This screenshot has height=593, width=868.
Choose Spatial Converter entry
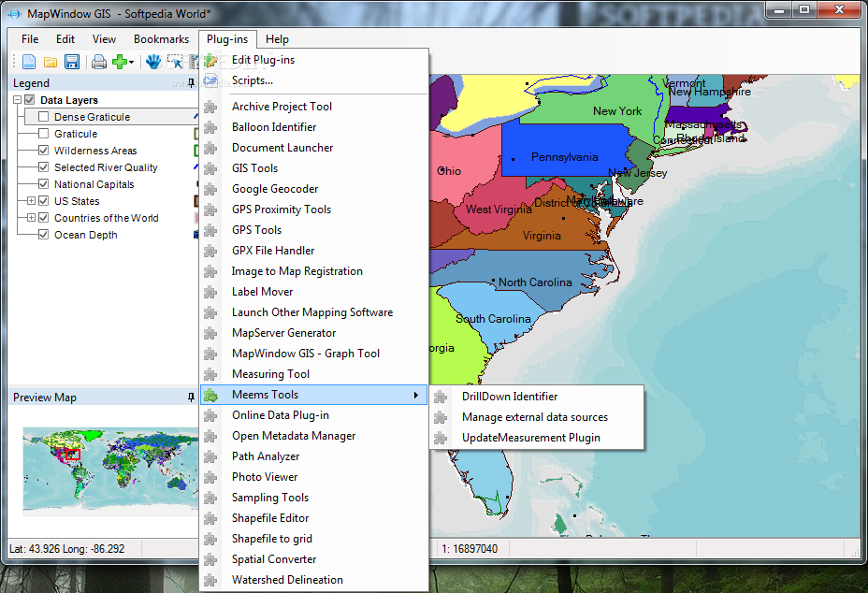click(x=314, y=559)
